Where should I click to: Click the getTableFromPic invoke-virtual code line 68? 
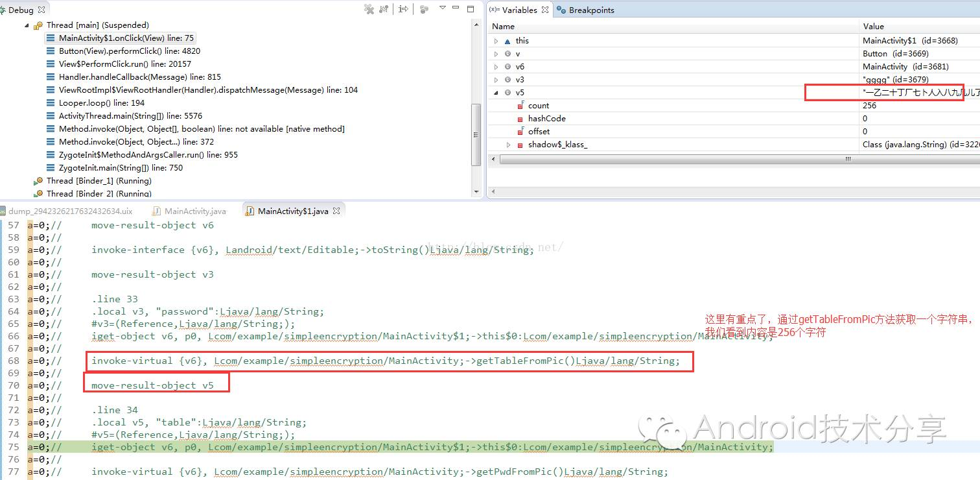click(x=386, y=361)
